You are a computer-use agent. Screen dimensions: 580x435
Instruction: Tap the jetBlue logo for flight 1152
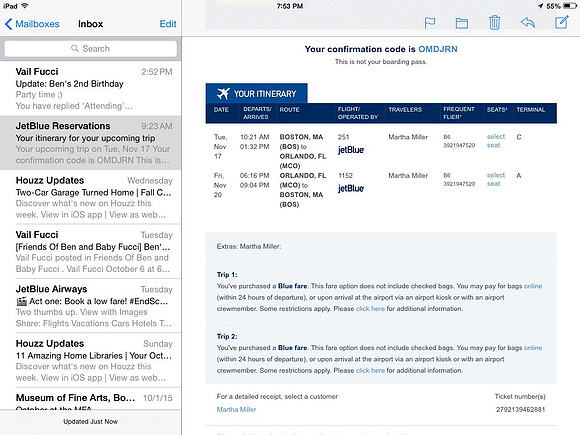351,188
